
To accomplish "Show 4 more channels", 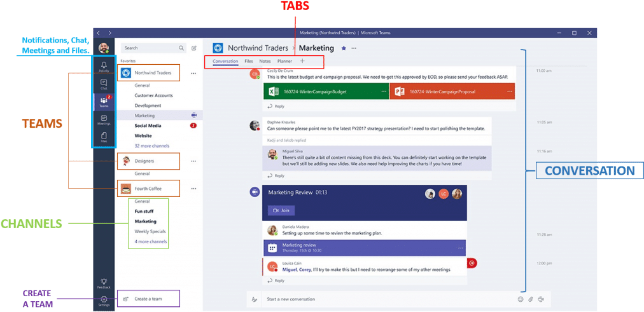I will 151,241.
